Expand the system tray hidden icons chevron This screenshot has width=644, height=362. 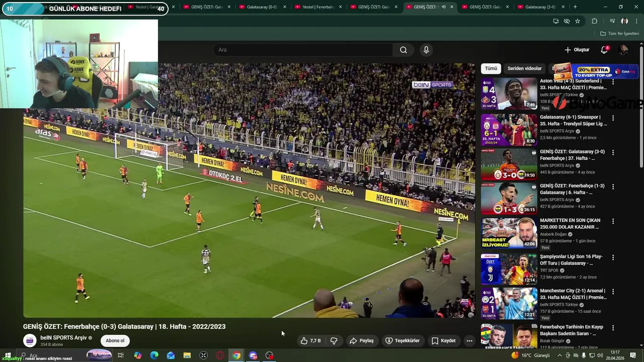[x=559, y=355]
